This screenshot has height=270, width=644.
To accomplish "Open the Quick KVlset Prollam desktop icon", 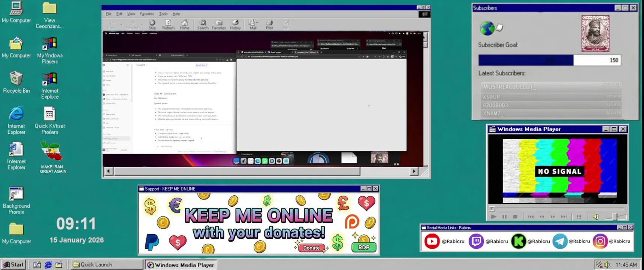I will (49, 121).
